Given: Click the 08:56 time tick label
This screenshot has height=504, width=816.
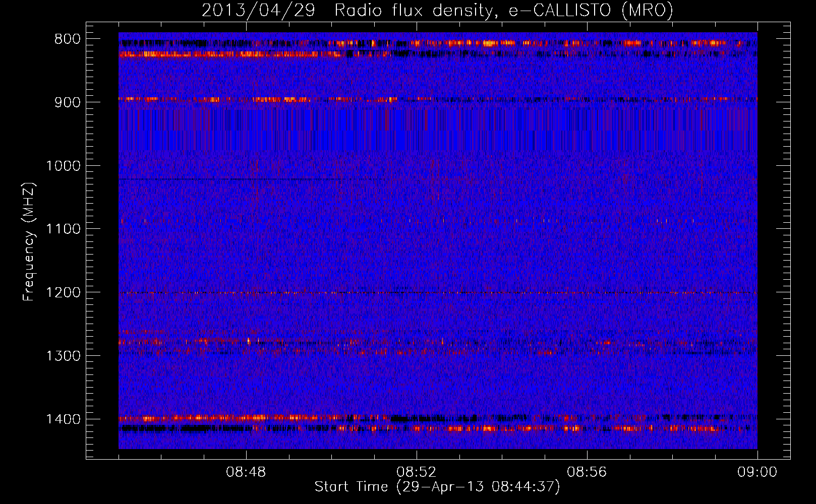Looking at the screenshot, I should (587, 472).
